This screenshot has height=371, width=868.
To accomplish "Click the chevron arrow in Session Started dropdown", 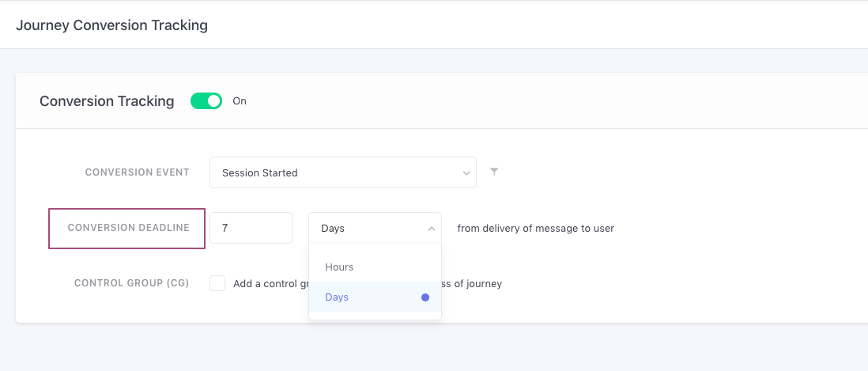I will pyautogui.click(x=465, y=172).
